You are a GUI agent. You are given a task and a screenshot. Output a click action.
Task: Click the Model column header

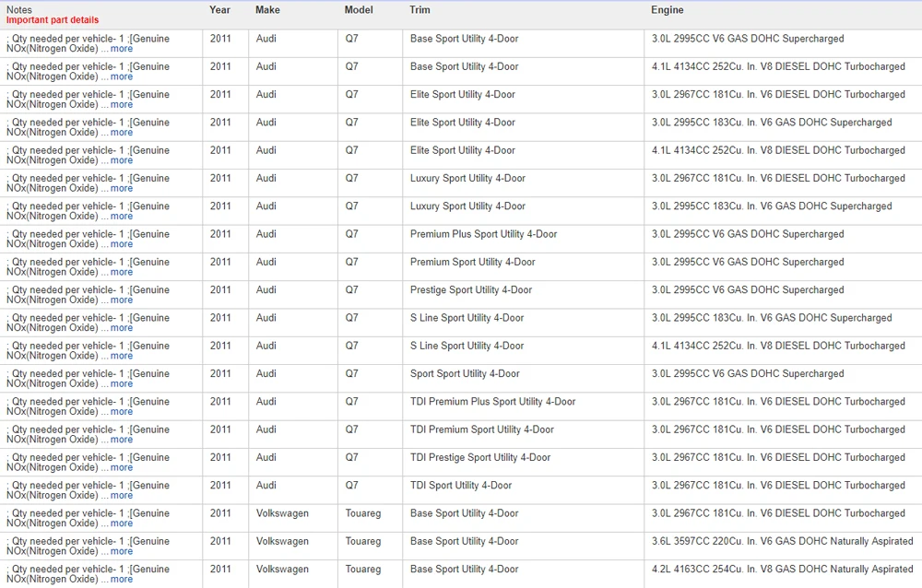click(359, 10)
